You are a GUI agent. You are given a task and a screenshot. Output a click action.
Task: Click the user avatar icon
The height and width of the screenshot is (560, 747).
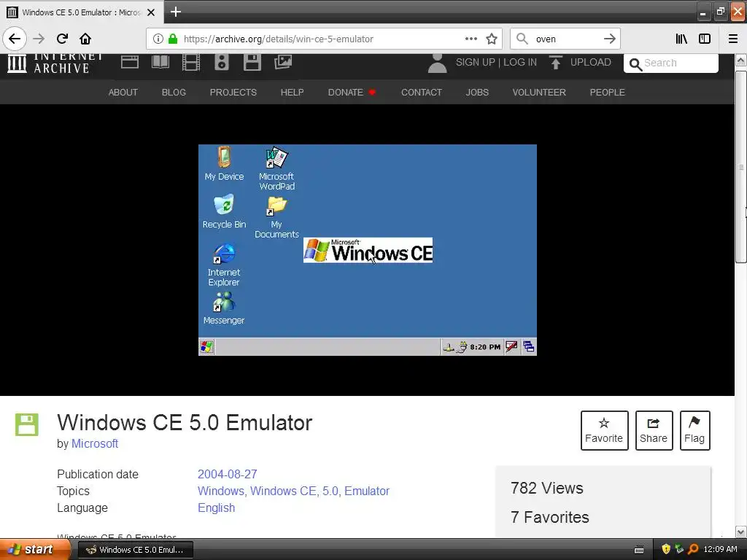click(x=438, y=63)
